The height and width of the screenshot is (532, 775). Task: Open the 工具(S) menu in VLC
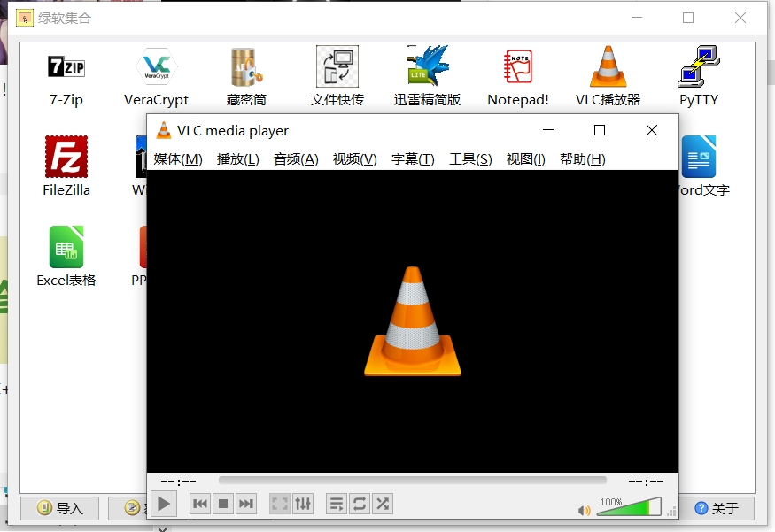[470, 159]
